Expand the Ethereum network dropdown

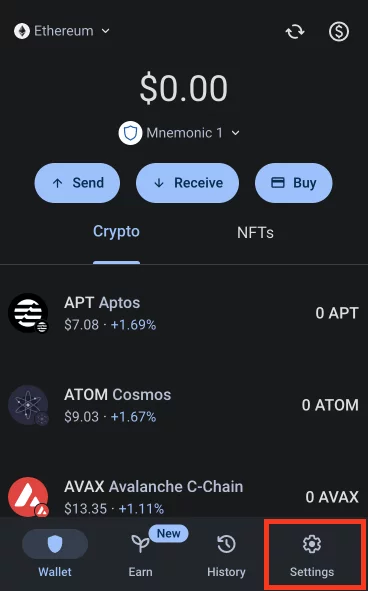62,31
